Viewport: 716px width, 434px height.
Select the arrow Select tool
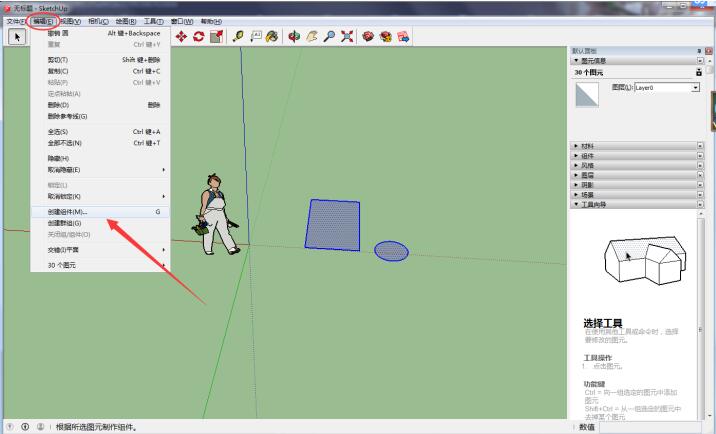[17, 37]
